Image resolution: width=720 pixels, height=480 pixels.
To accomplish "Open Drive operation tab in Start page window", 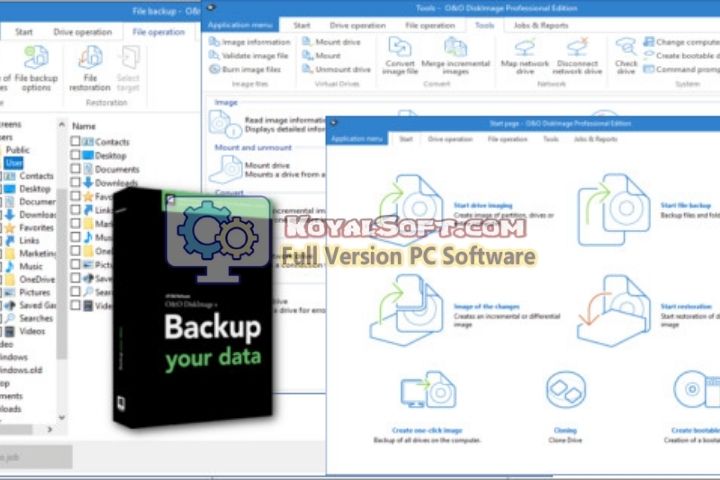I will 450,139.
